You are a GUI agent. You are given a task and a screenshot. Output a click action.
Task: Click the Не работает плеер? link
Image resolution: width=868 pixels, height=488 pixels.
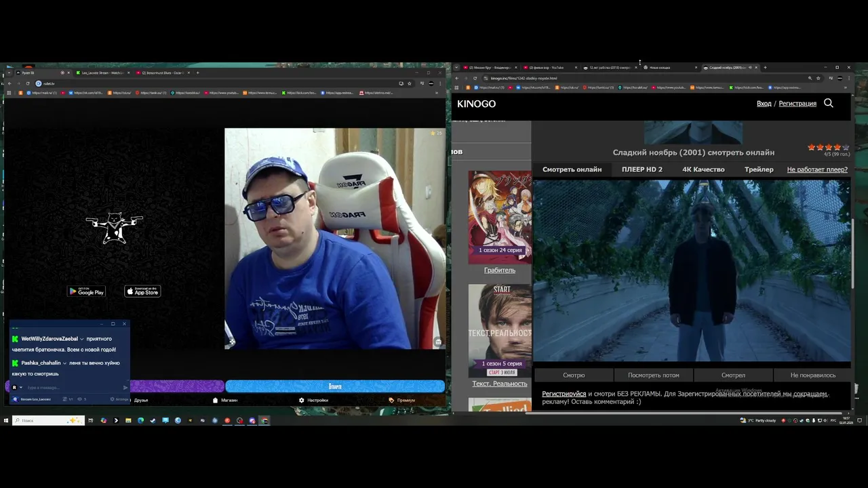pyautogui.click(x=817, y=169)
